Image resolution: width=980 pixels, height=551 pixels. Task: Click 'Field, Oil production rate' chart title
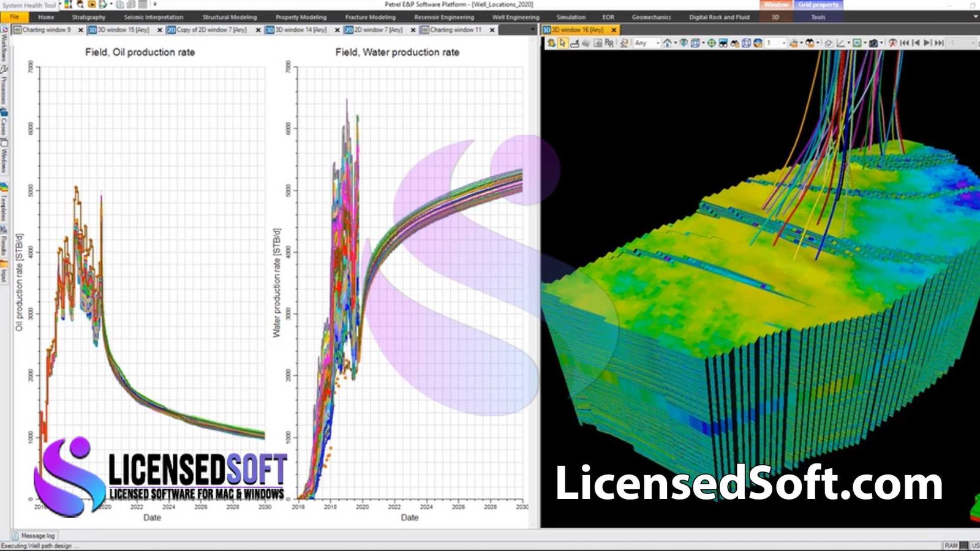pos(140,53)
